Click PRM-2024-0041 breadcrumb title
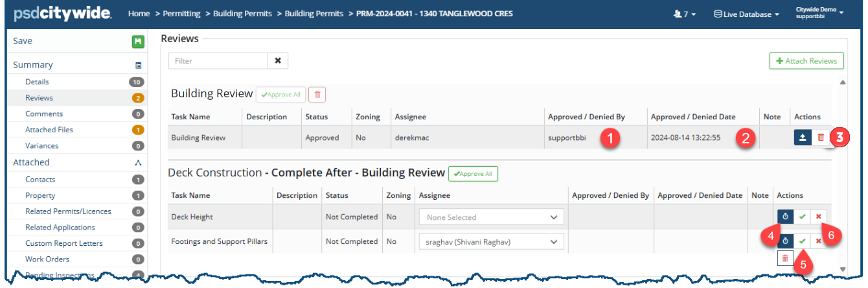The width and height of the screenshot is (868, 288). click(x=435, y=14)
